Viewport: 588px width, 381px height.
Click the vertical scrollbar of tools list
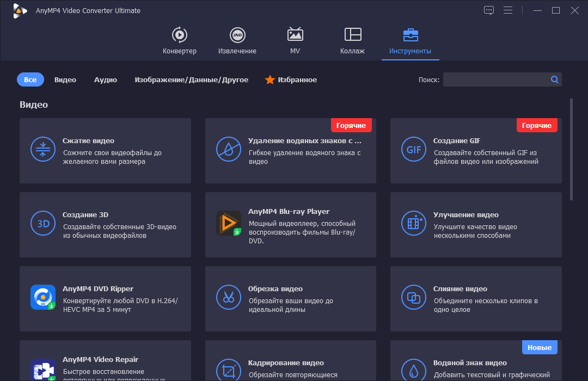[571, 149]
